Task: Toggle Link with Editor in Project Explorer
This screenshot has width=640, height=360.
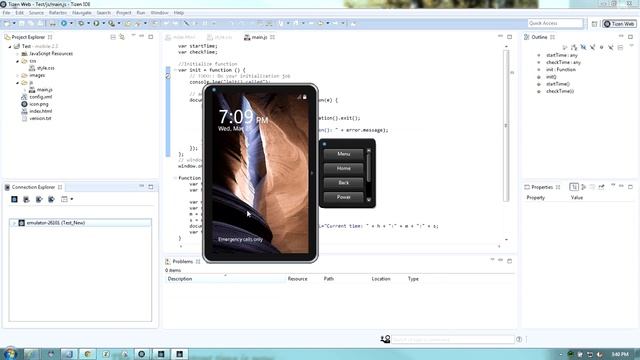Action: pyautogui.click(x=122, y=37)
